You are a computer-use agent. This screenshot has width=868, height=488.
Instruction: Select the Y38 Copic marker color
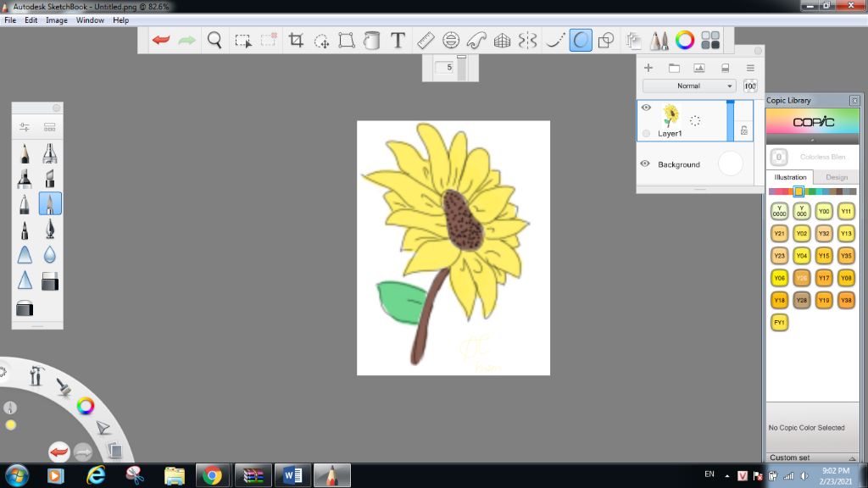[846, 301]
